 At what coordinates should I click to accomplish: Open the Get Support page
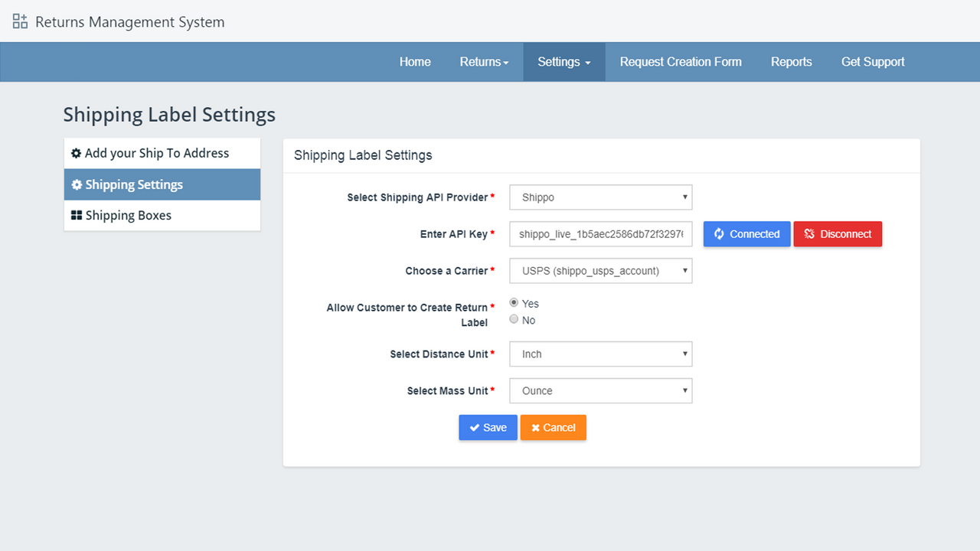(873, 62)
